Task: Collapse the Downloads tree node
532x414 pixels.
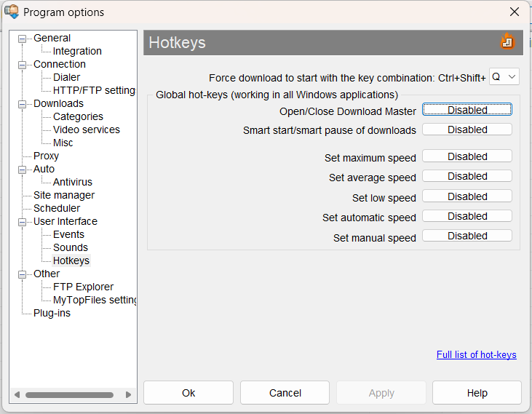Action: pos(22,104)
